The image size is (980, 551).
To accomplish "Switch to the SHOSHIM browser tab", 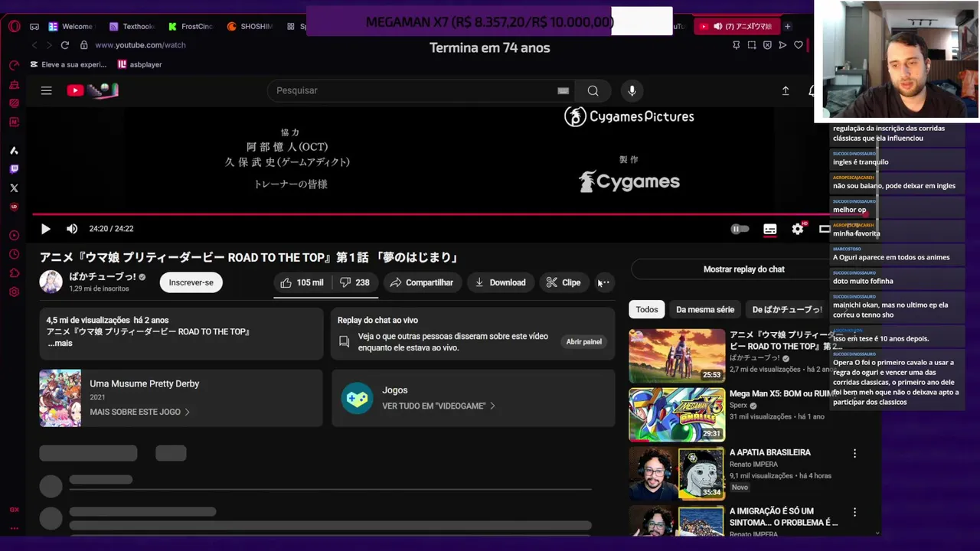I will pyautogui.click(x=250, y=26).
